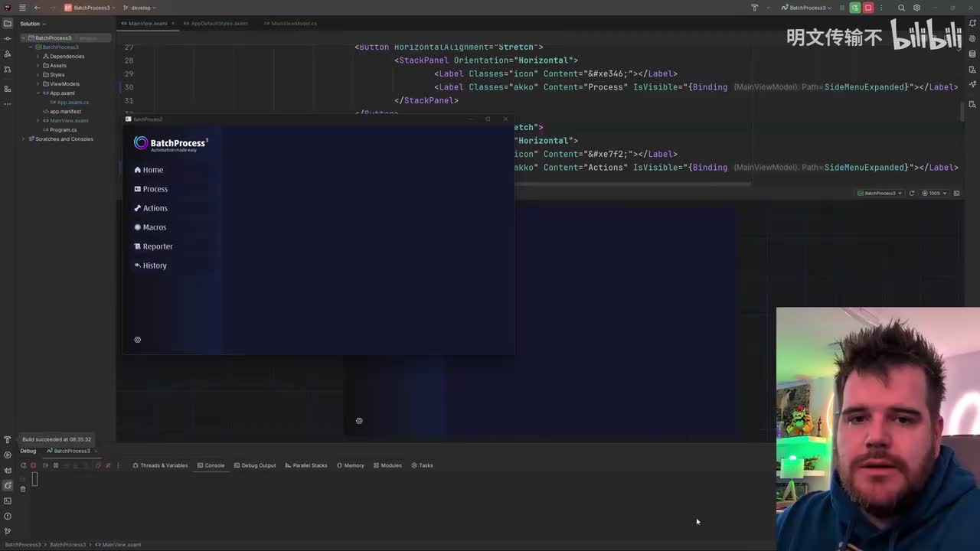The height and width of the screenshot is (551, 980).
Task: Open the Rider main hamburger menu
Action: coord(22,8)
